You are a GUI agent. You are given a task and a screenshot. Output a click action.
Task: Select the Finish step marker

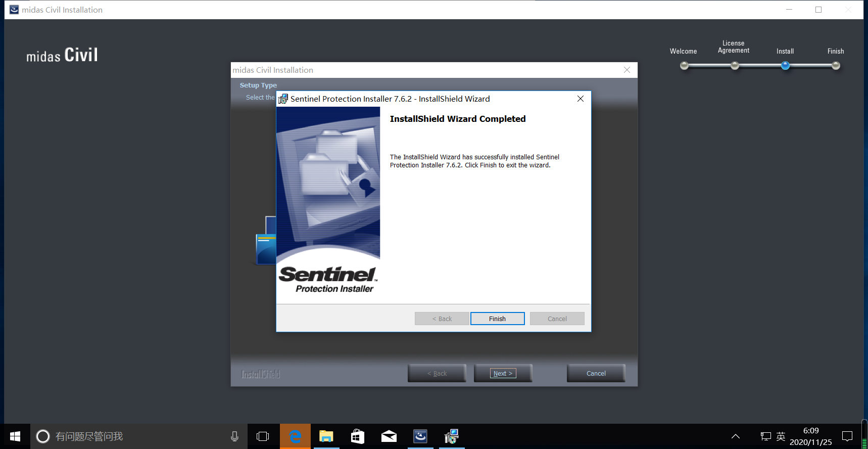(836, 65)
